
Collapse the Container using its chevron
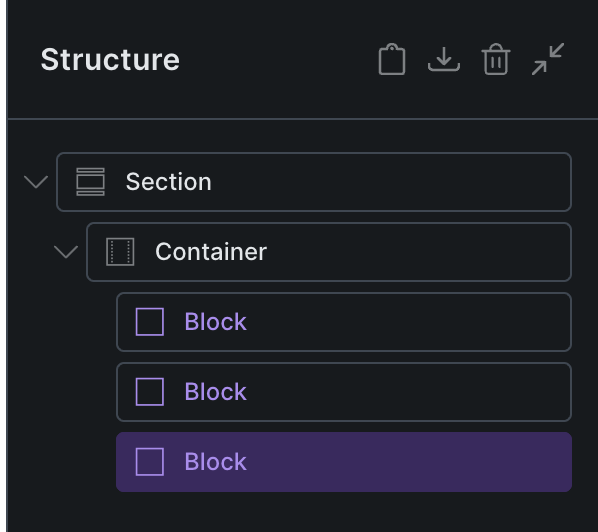coord(66,252)
